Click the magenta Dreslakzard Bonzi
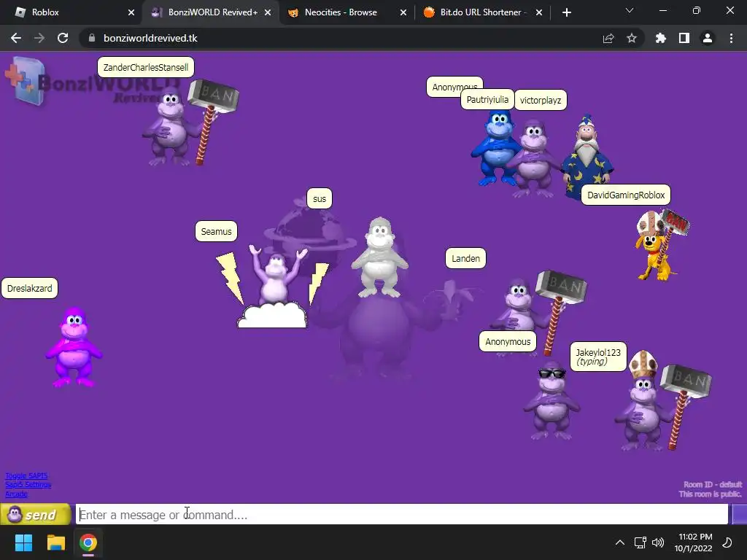Viewport: 747px width, 560px height. click(74, 346)
